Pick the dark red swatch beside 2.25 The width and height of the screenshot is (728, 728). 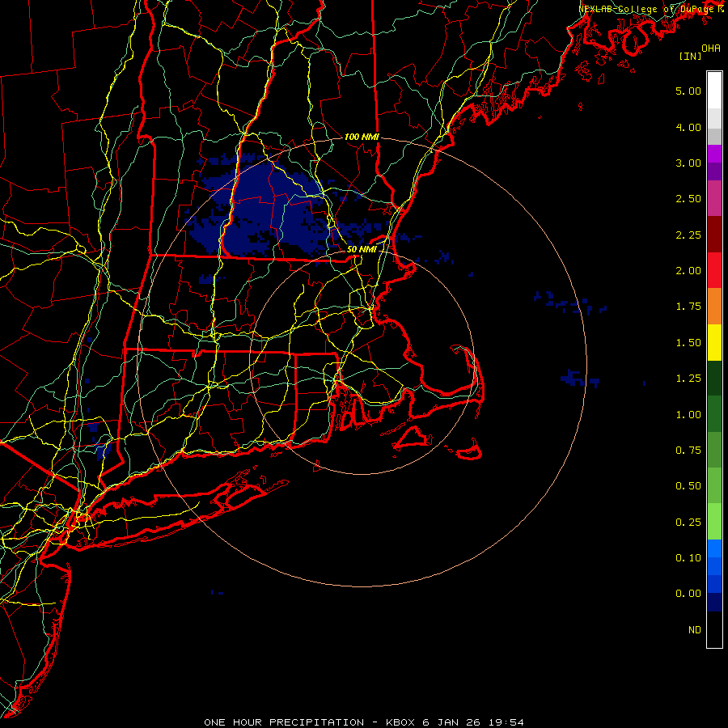coord(714,235)
